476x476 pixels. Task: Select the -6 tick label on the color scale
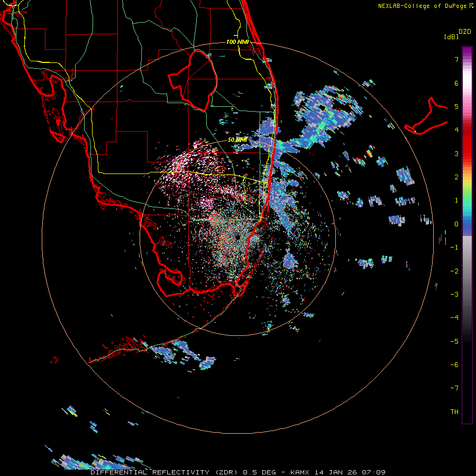tap(454, 365)
